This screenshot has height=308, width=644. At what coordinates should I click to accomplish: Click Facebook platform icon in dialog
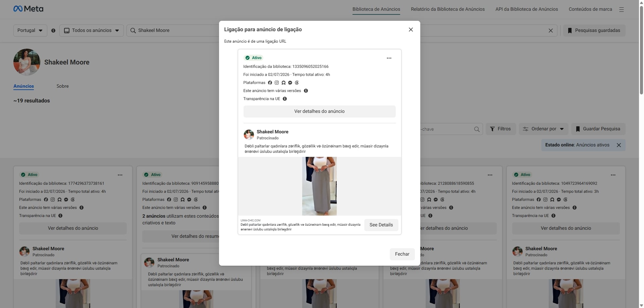coord(270,83)
